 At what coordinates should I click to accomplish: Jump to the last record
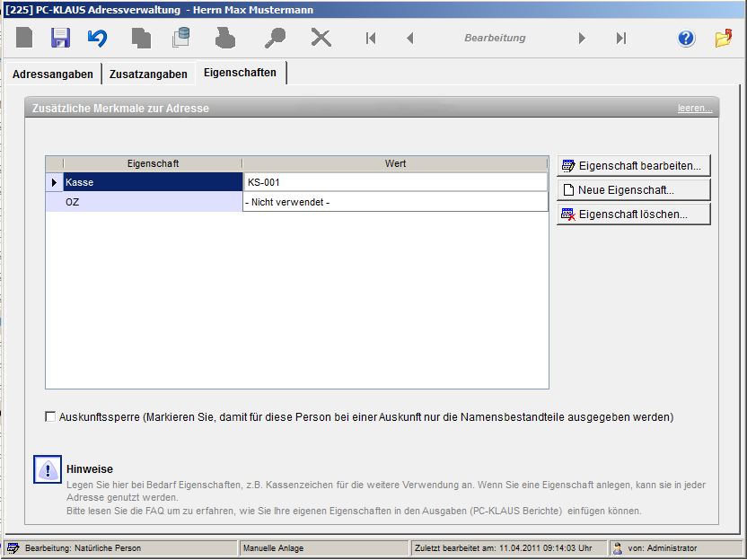coord(621,38)
